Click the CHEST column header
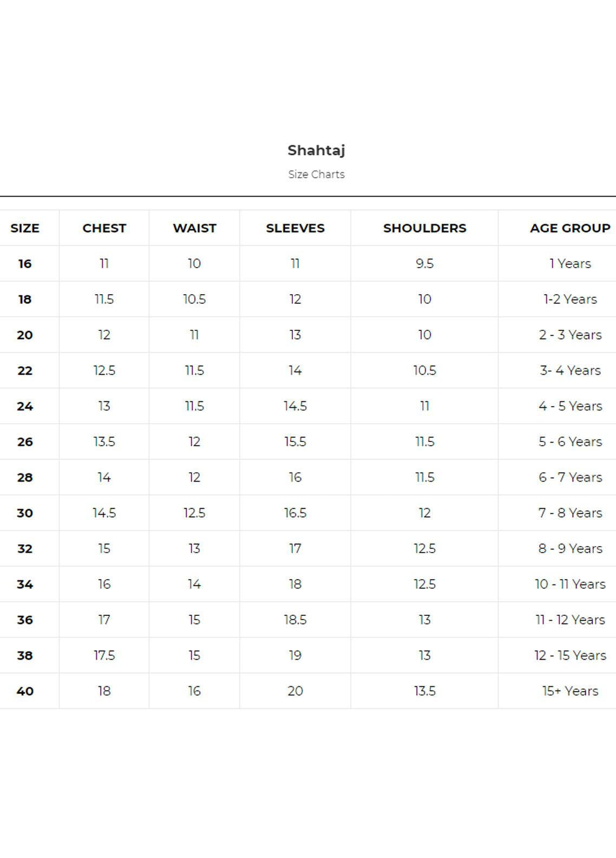The width and height of the screenshot is (616, 858). tap(104, 228)
